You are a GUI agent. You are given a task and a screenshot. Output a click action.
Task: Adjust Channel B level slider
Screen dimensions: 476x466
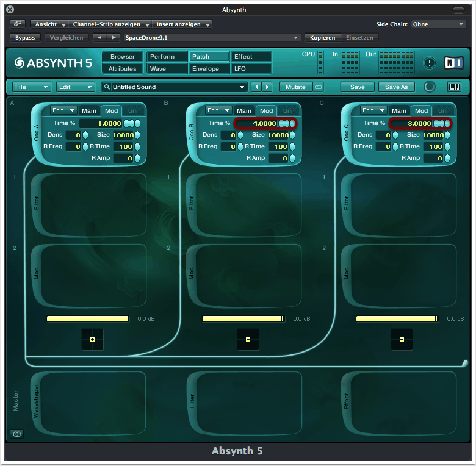tap(243, 318)
